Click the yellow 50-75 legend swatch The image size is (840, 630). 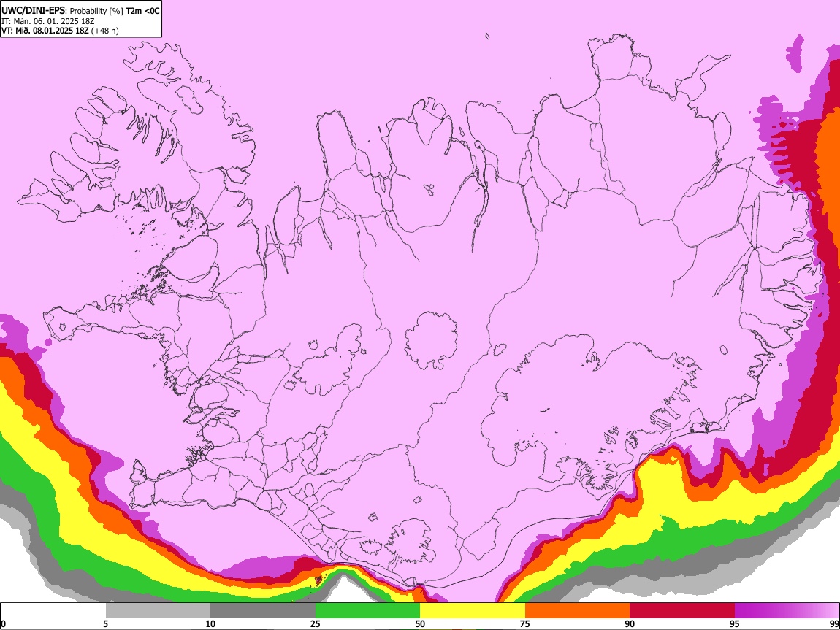point(473,610)
